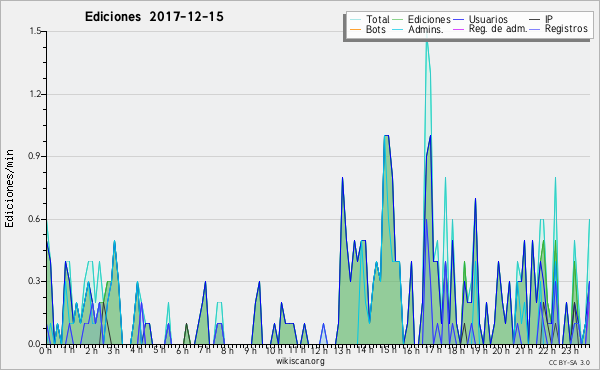
Task: Click the '0 h' x-axis label
Action: click(45, 351)
